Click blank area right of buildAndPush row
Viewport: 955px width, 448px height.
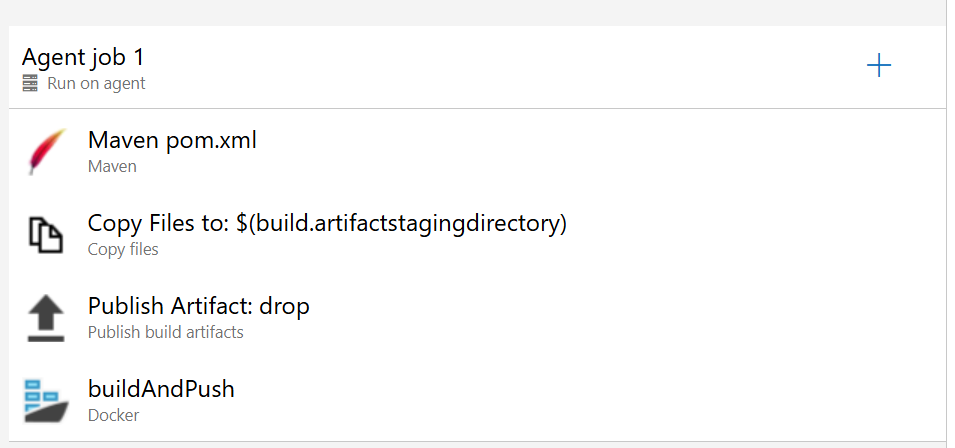600,400
